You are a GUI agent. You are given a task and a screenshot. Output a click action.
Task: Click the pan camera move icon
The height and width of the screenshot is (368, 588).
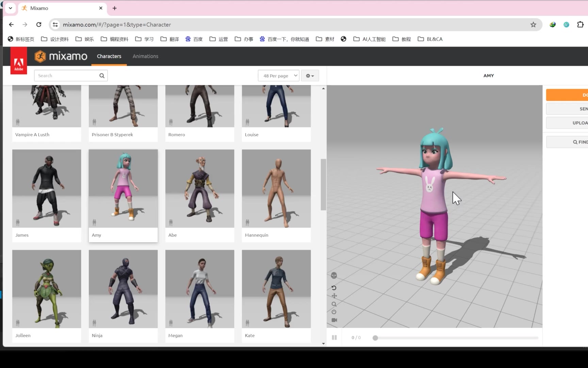[334, 296]
